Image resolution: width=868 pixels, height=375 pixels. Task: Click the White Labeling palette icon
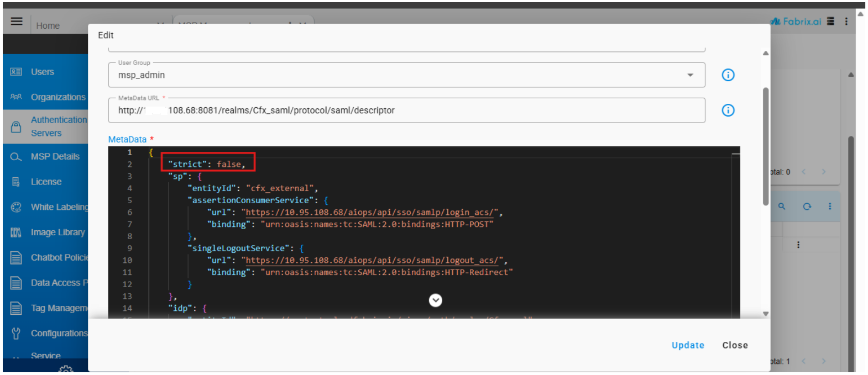(x=16, y=207)
